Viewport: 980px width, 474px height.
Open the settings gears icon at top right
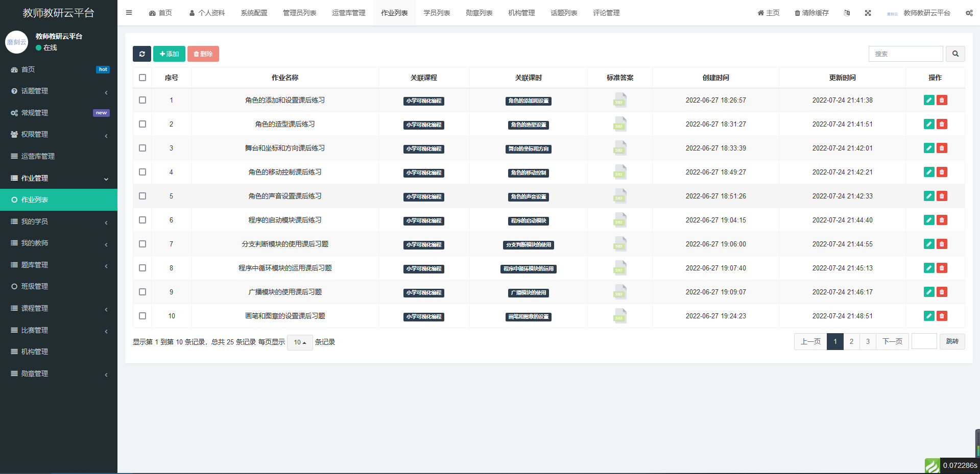pos(969,13)
